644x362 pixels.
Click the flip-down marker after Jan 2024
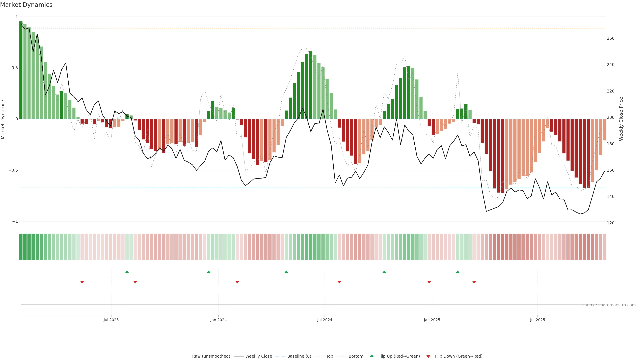[237, 282]
